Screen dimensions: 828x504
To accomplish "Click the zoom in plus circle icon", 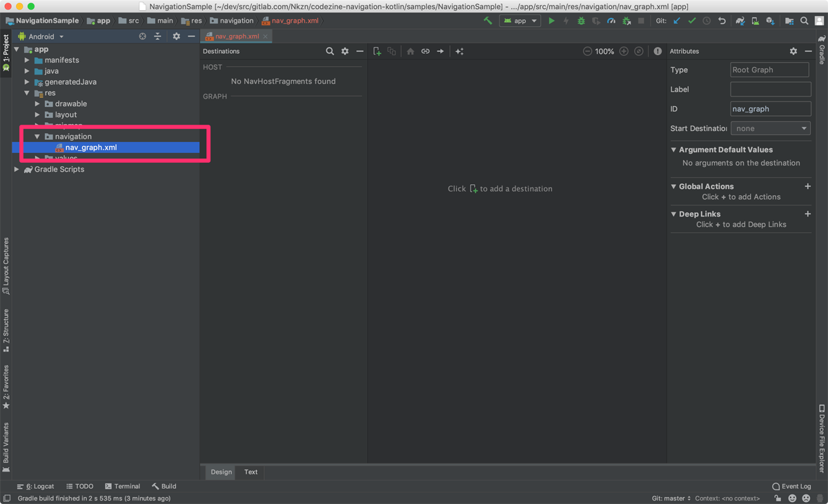I will point(624,51).
